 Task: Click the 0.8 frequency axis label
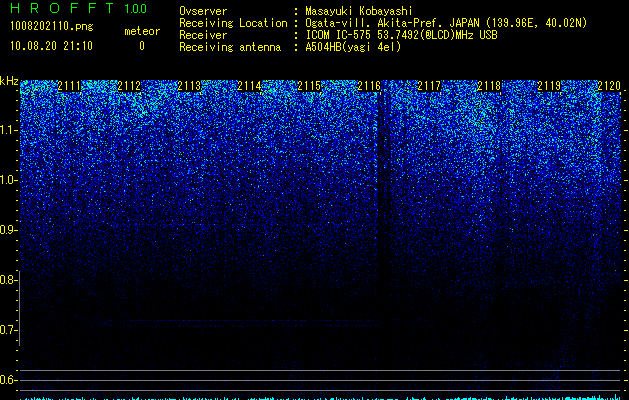[8, 280]
